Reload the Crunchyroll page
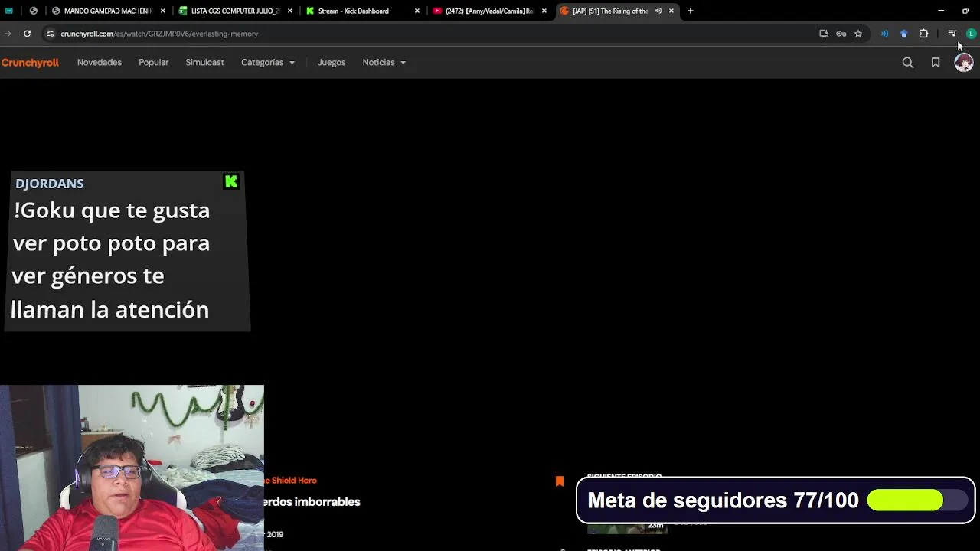The image size is (980, 551). [27, 34]
